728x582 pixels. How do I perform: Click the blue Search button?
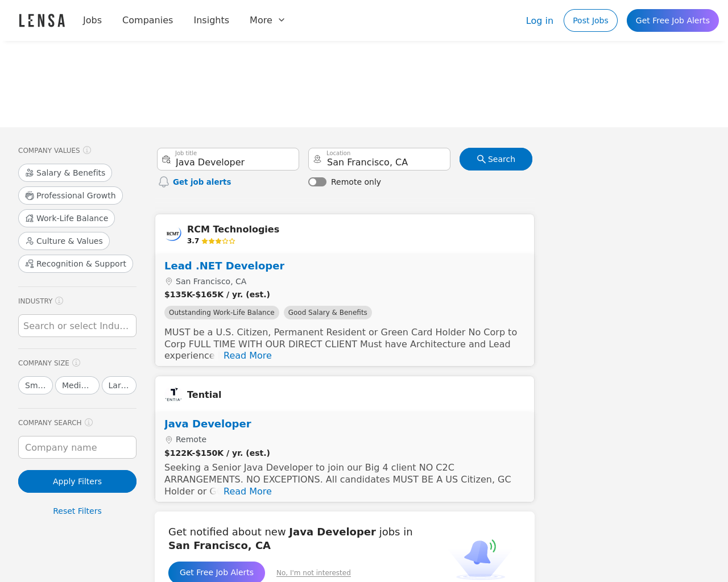coord(496,159)
